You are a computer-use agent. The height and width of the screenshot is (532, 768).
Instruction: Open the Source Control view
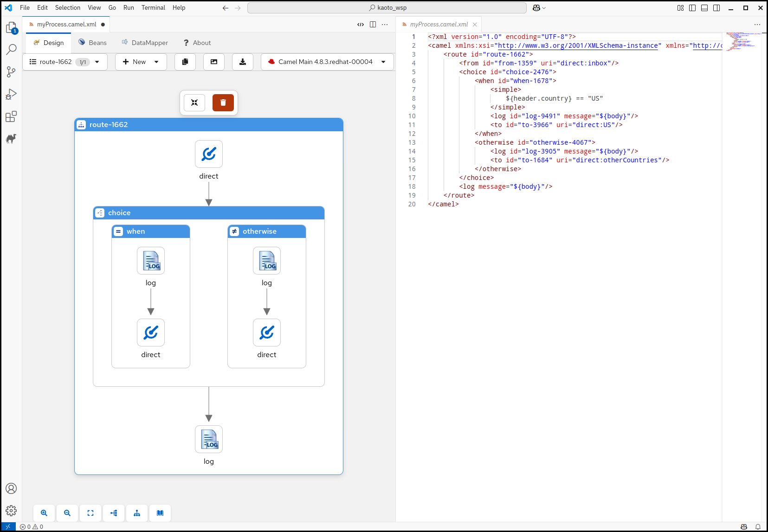pyautogui.click(x=11, y=71)
